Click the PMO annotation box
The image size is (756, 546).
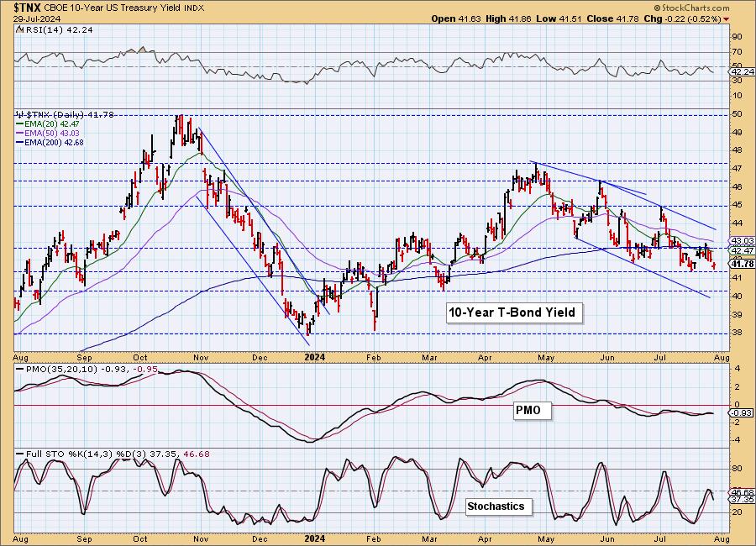tap(531, 411)
